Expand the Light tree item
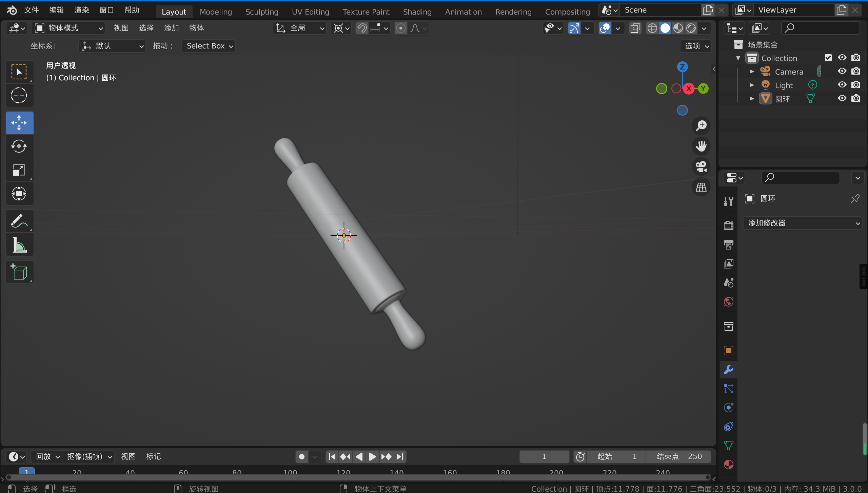 (x=752, y=85)
